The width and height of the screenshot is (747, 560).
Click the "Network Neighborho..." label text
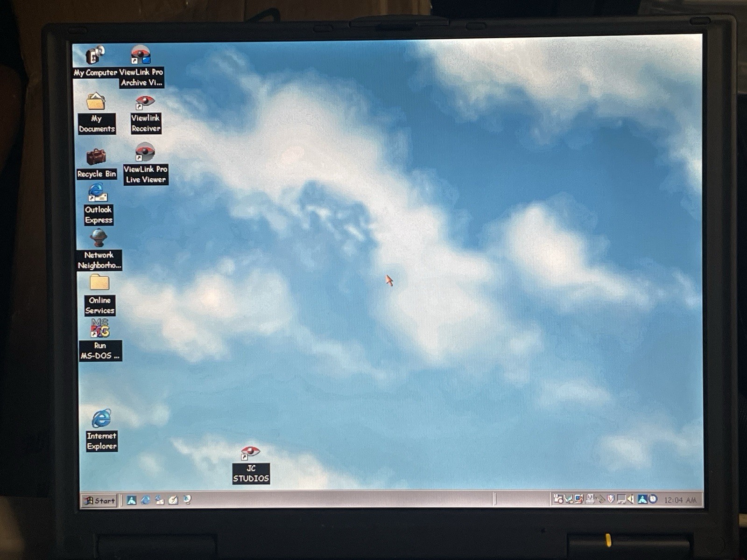tap(99, 260)
